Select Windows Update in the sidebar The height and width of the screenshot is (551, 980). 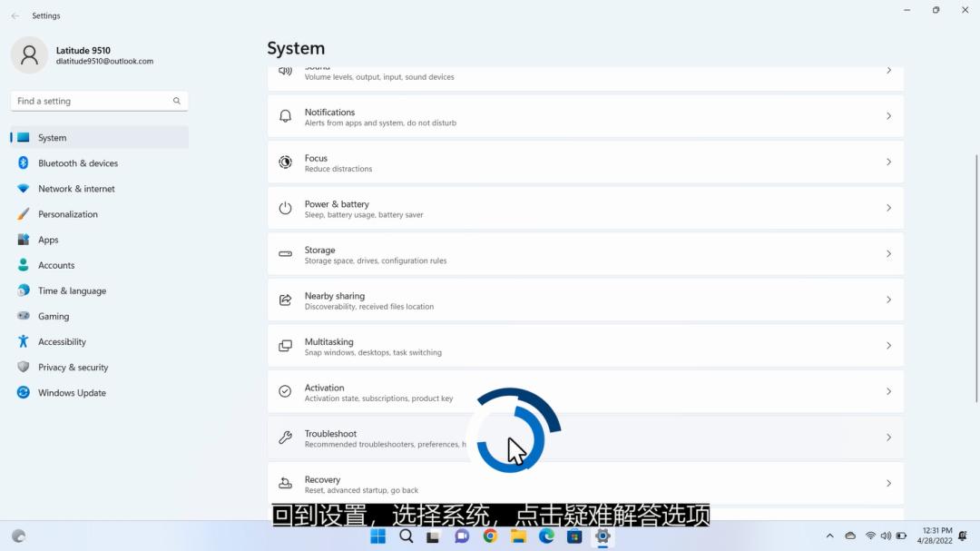pos(73,392)
